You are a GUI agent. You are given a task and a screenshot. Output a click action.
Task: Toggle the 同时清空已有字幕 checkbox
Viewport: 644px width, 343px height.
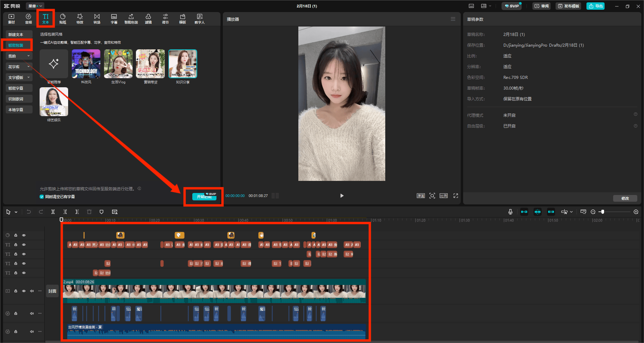tap(42, 197)
